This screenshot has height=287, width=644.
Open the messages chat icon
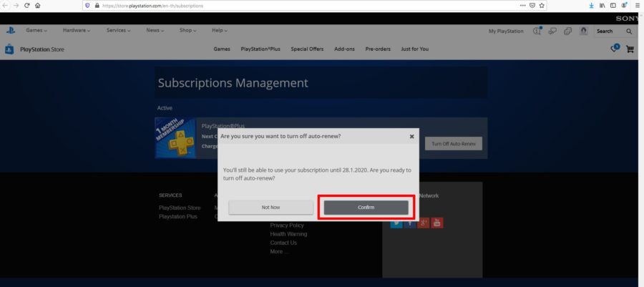(552, 31)
